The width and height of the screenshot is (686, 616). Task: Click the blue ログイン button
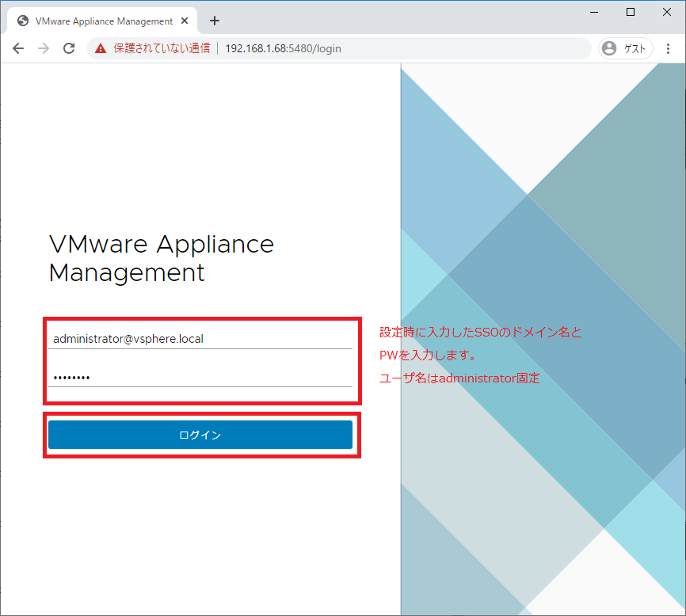click(x=200, y=435)
